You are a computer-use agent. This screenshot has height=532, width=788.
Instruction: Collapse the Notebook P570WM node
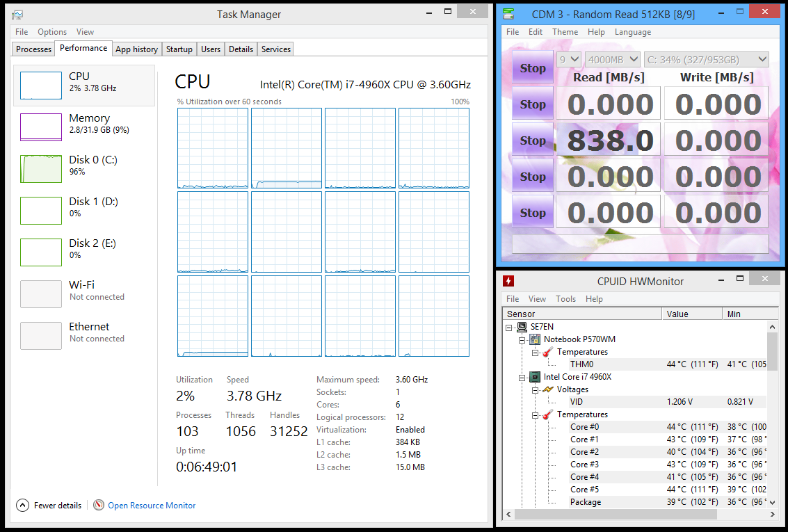tap(522, 340)
